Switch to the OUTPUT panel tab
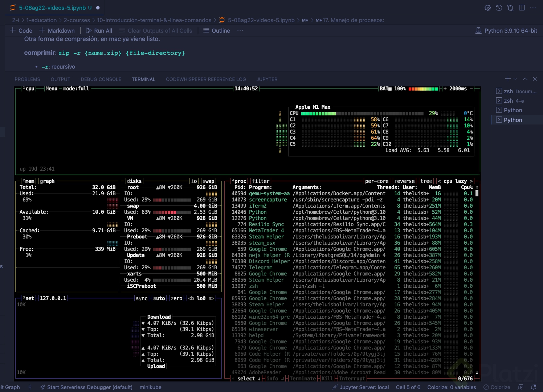 click(x=60, y=79)
